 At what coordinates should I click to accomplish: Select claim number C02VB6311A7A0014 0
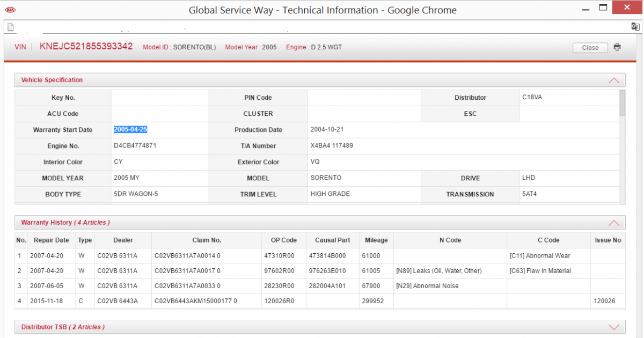pos(187,256)
